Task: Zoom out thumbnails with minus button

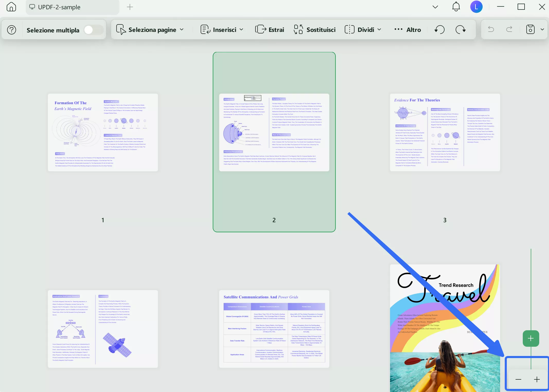Action: 518,379
